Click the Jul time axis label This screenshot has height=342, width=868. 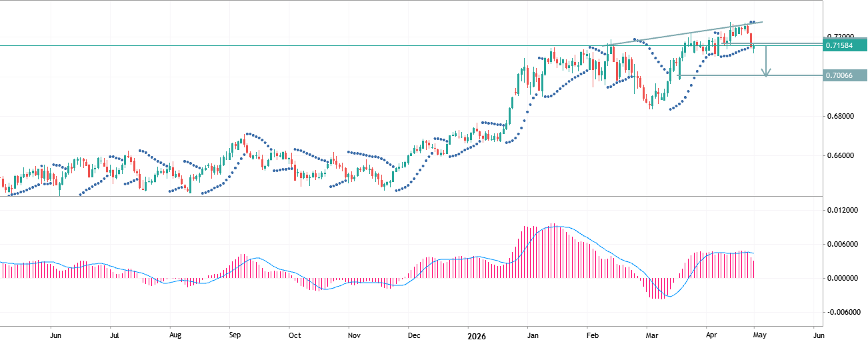click(114, 336)
